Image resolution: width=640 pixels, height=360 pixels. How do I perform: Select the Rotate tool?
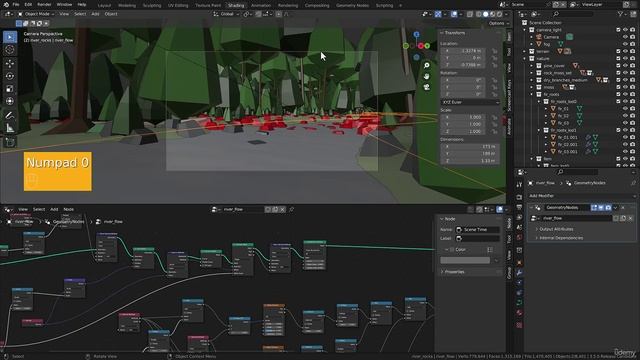10,76
